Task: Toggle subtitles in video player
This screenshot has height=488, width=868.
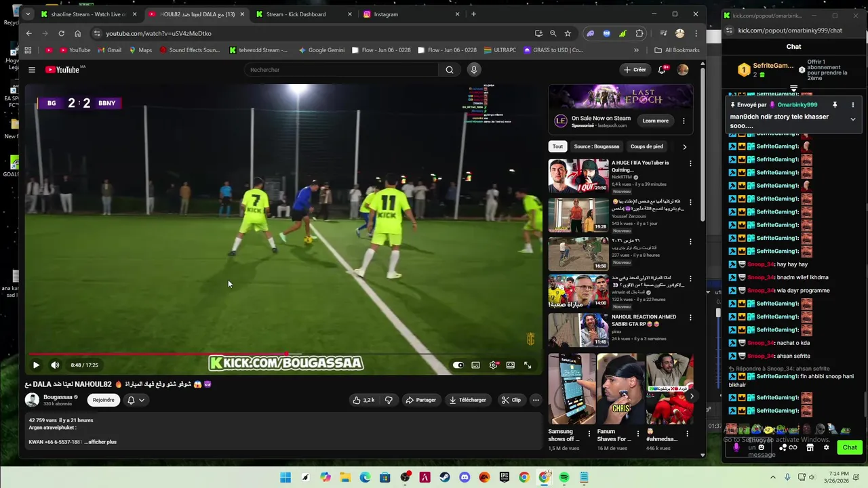Action: (475, 365)
